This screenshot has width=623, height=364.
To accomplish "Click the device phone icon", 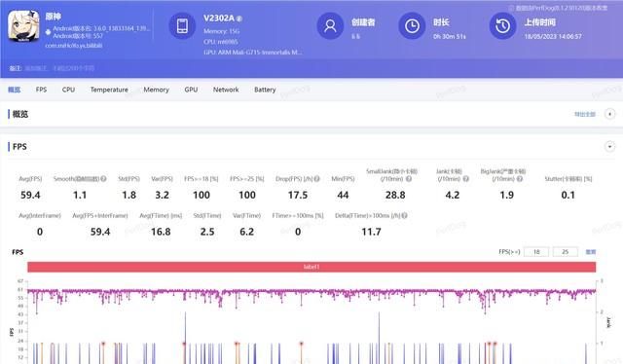I will click(x=182, y=26).
